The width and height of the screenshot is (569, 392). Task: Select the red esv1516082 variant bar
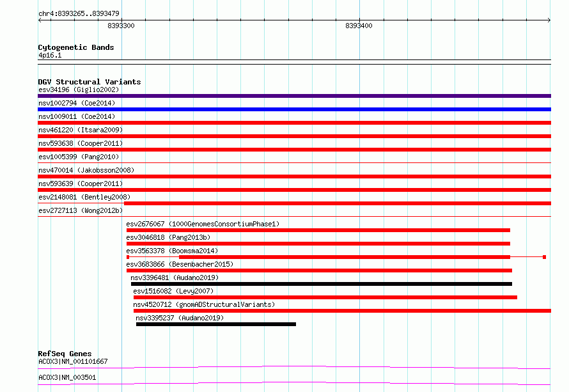point(325,297)
